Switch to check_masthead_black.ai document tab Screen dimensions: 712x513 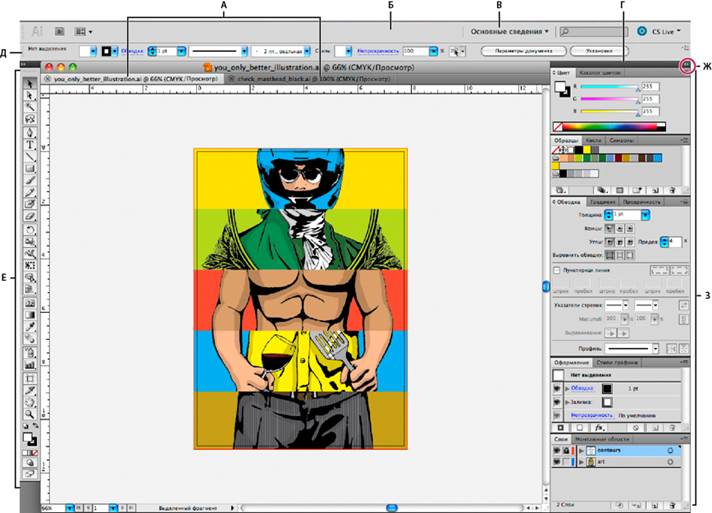tap(311, 79)
